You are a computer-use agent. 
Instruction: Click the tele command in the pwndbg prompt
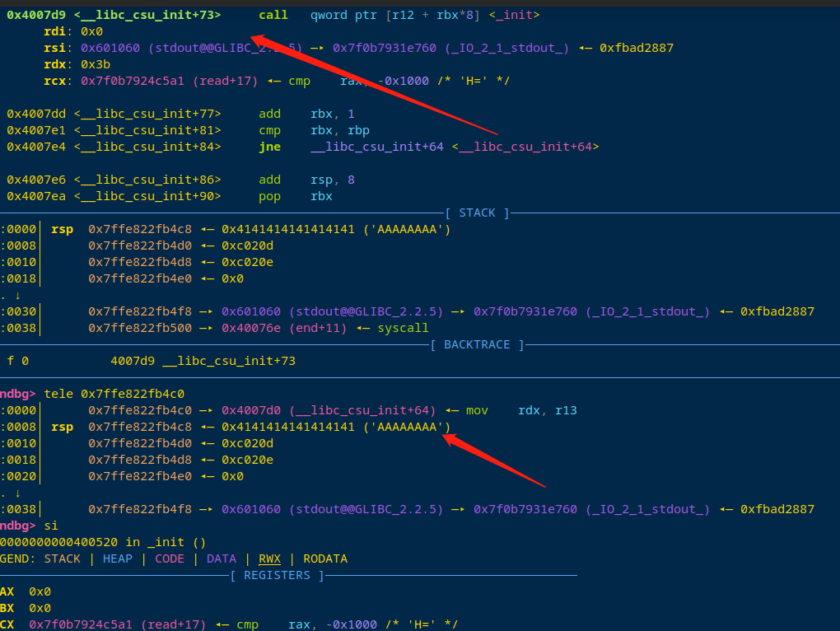(58, 394)
